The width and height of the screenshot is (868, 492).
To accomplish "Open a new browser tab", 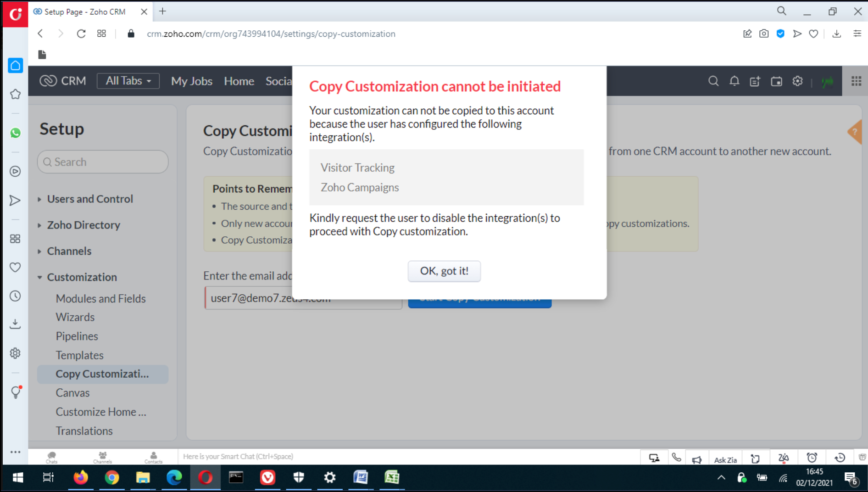I will coord(163,11).
